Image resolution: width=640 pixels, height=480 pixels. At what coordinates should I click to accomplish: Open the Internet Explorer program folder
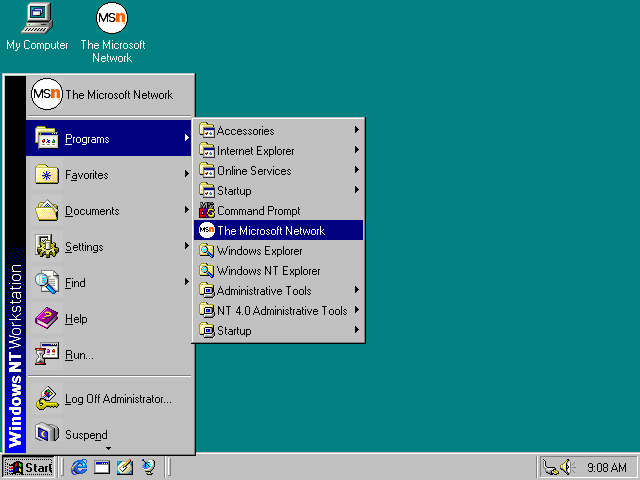tap(279, 151)
